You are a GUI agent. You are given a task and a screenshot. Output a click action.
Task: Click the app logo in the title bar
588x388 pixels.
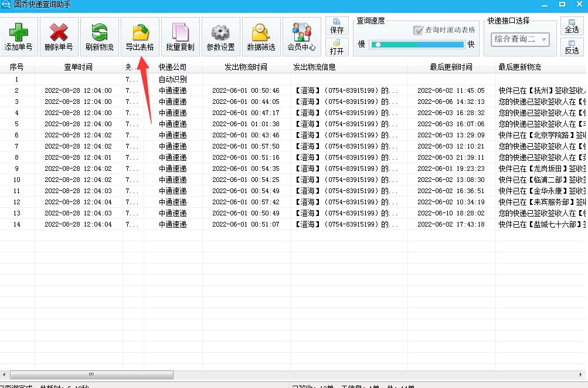pos(6,5)
